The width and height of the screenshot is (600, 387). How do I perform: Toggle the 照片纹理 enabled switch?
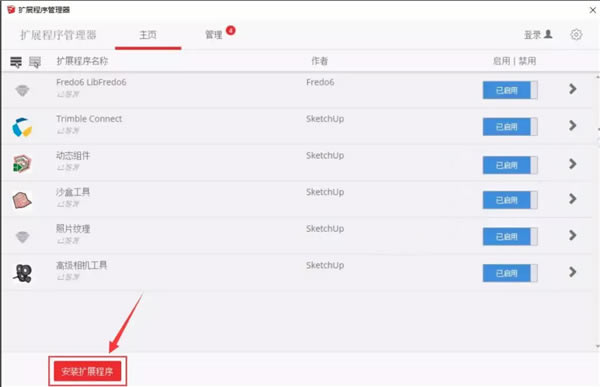tap(510, 237)
